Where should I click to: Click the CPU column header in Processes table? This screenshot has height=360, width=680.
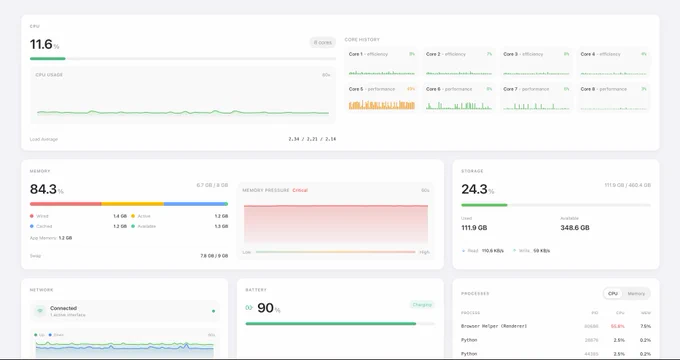(620, 313)
